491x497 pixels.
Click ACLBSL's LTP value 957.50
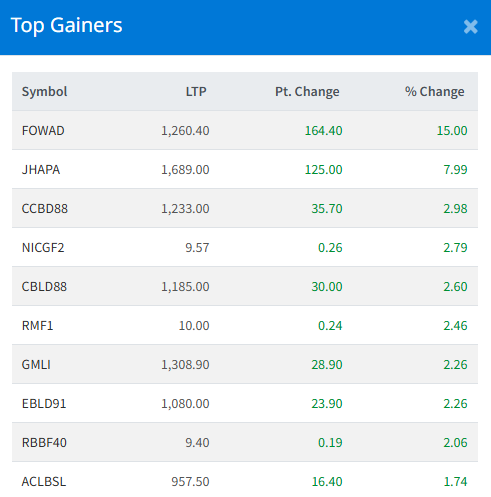pyautogui.click(x=190, y=482)
